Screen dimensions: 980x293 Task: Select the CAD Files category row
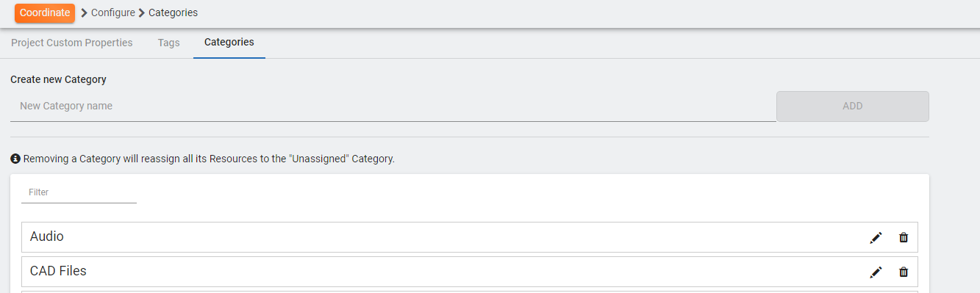point(470,272)
